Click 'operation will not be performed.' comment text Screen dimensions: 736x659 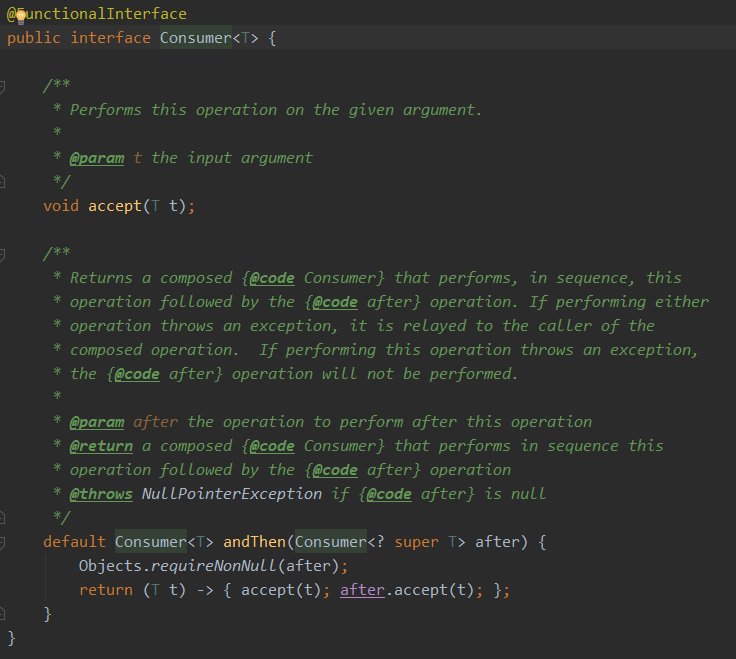(375, 374)
